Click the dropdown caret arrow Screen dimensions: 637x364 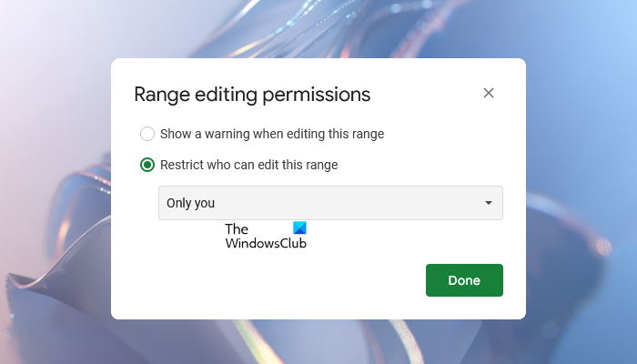(489, 203)
